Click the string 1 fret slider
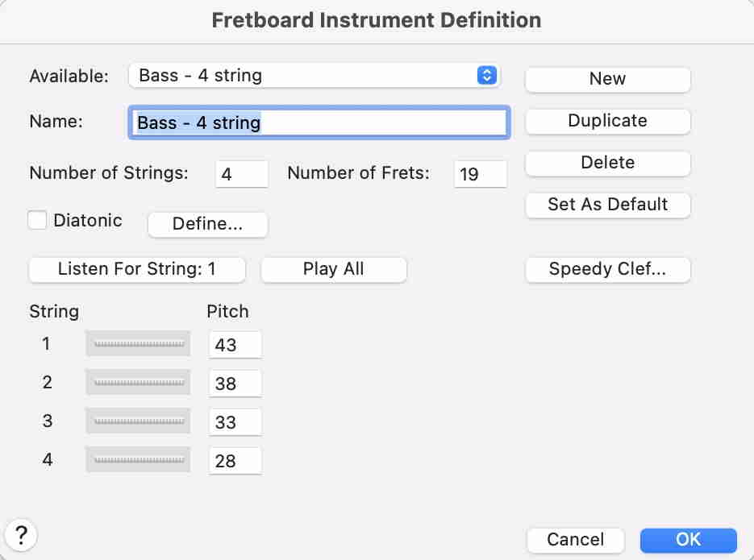Screen dimensions: 754x560 point(138,343)
